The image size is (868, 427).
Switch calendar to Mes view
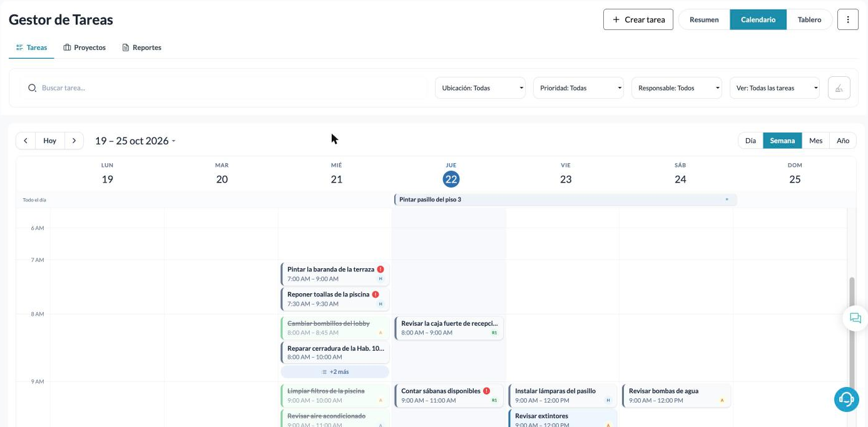pyautogui.click(x=815, y=141)
